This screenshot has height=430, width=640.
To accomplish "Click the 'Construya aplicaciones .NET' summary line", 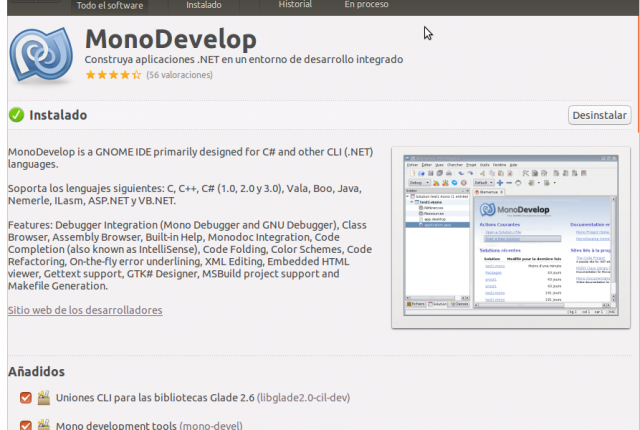I will (x=244, y=60).
